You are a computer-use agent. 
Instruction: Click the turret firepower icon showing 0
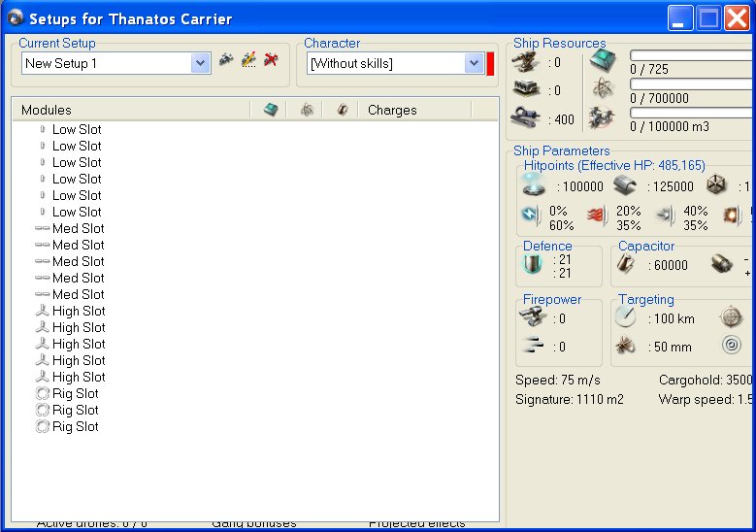(x=533, y=317)
